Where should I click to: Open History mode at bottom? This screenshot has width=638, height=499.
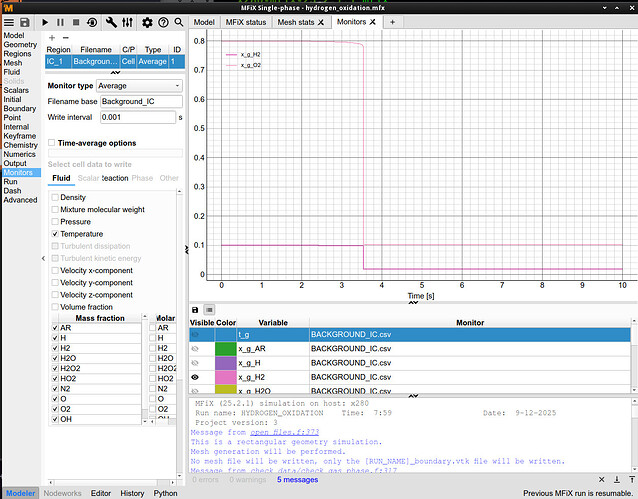click(132, 493)
